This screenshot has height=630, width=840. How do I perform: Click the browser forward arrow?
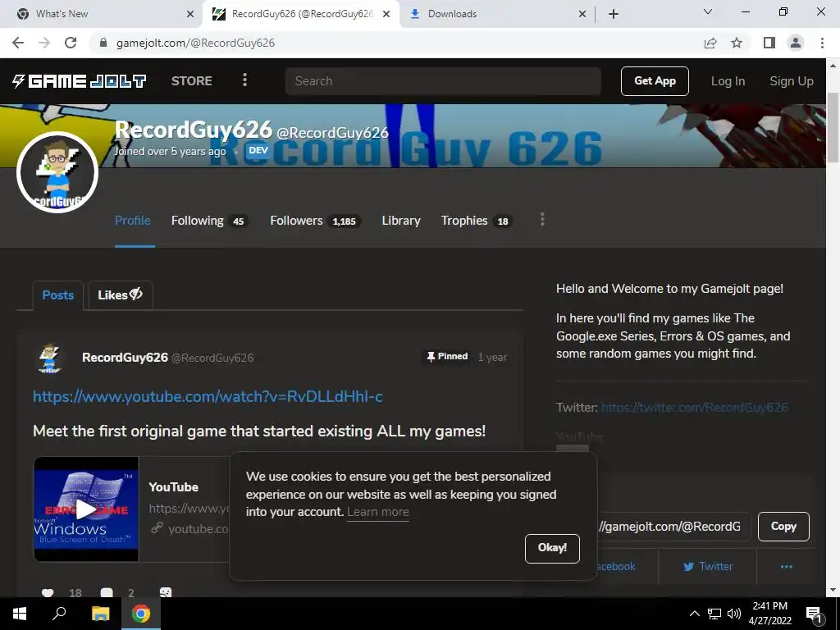(x=44, y=43)
